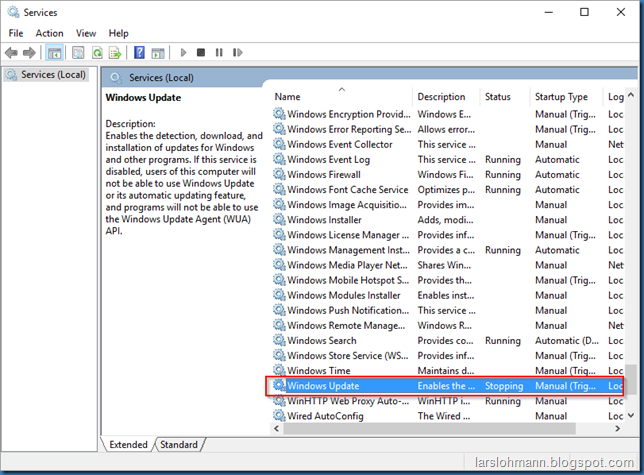Switch to the Extended tab

click(x=128, y=445)
